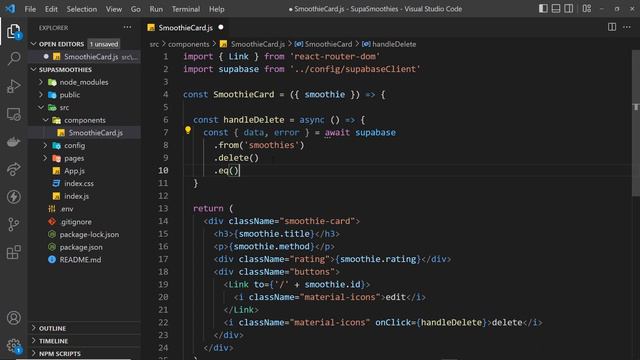Open the Edit menu
The image size is (640, 360).
coord(51,9)
